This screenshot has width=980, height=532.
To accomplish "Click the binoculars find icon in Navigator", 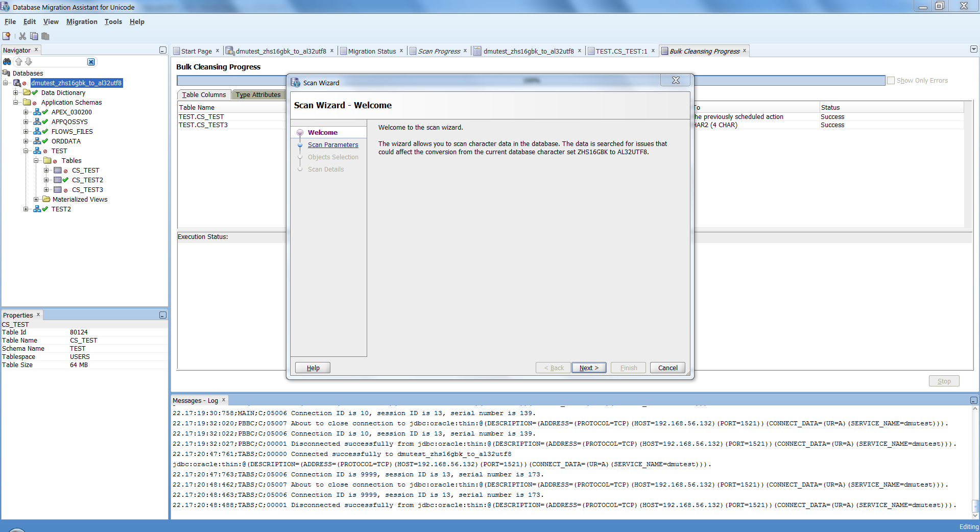I will 7,62.
